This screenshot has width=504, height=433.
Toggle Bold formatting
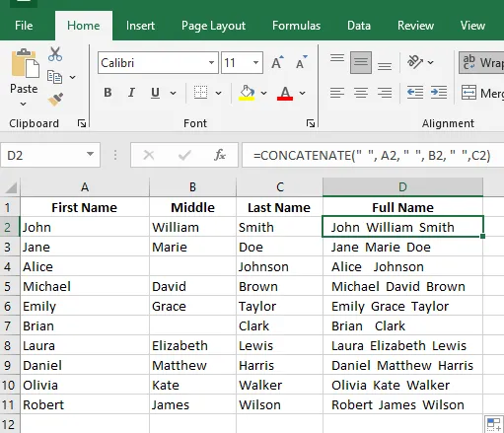108,93
